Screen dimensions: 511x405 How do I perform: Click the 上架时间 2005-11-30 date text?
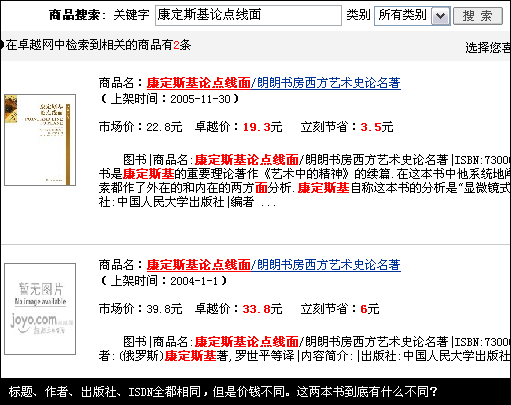coord(170,99)
